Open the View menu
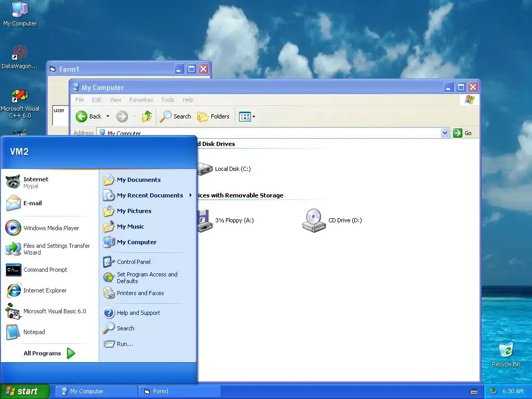532x399 pixels. (115, 100)
